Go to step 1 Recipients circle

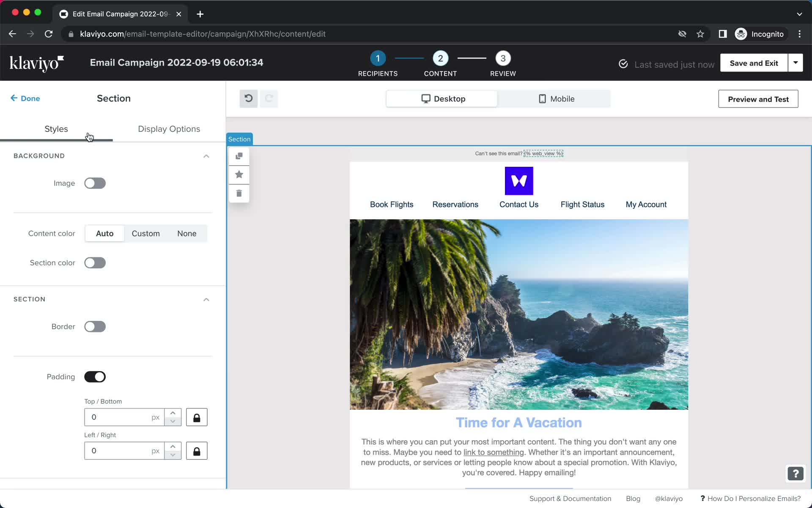pyautogui.click(x=378, y=58)
